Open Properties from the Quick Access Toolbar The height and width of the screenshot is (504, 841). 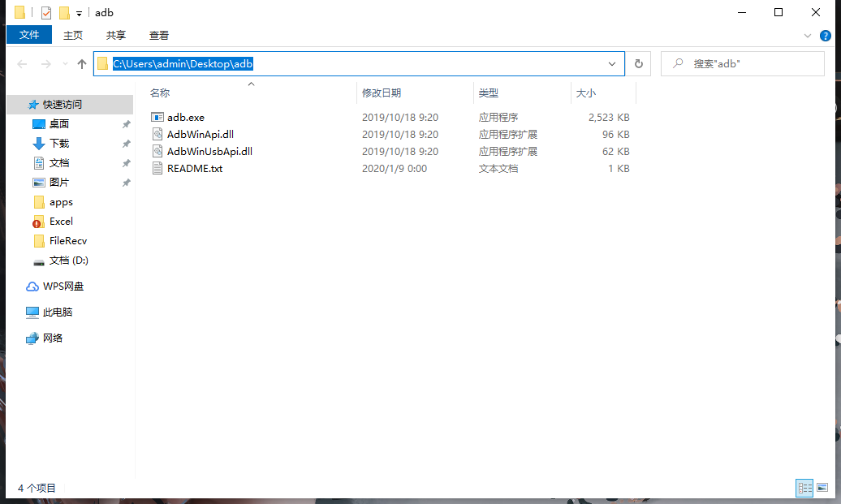pos(45,12)
